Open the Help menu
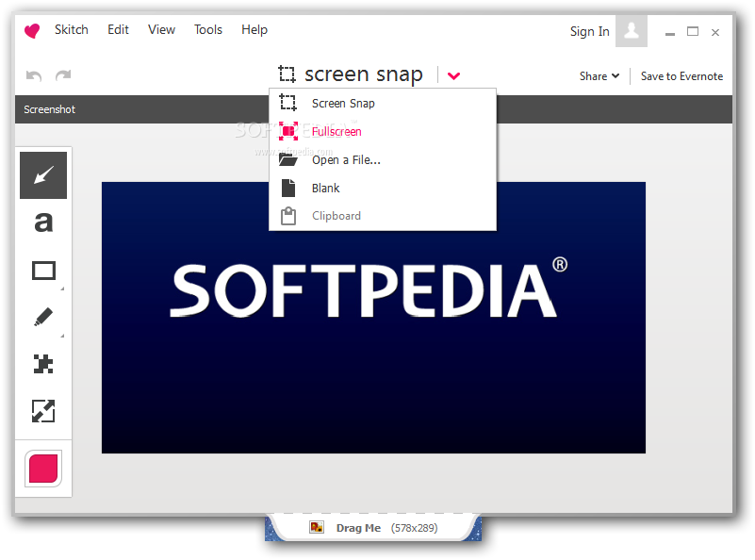The width and height of the screenshot is (755, 560). 254,30
